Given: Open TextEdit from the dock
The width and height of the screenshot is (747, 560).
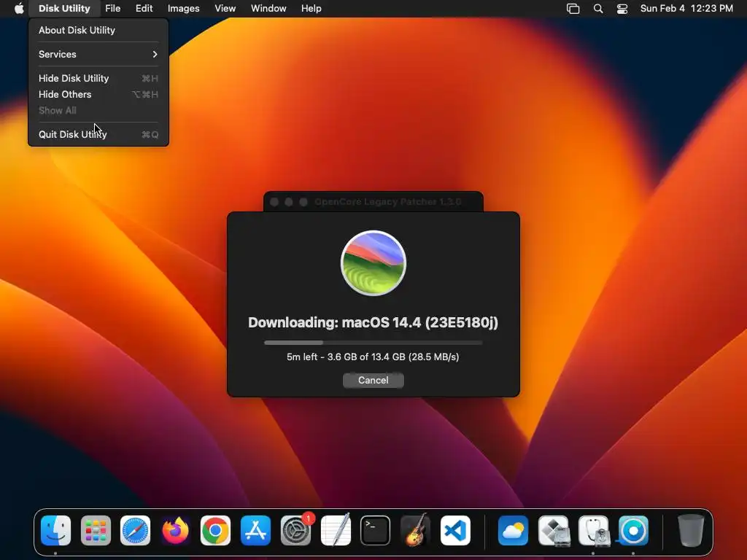Looking at the screenshot, I should pos(336,530).
